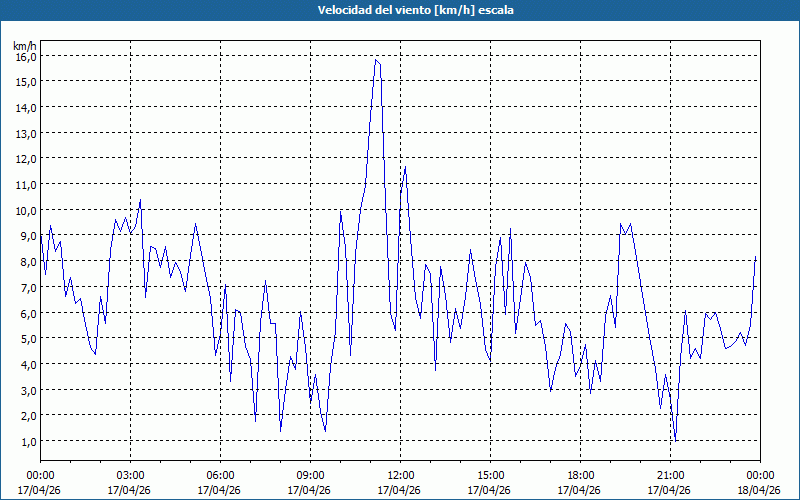Click the 09:00 time label
Screen dimensions: 800x500
pos(310,475)
